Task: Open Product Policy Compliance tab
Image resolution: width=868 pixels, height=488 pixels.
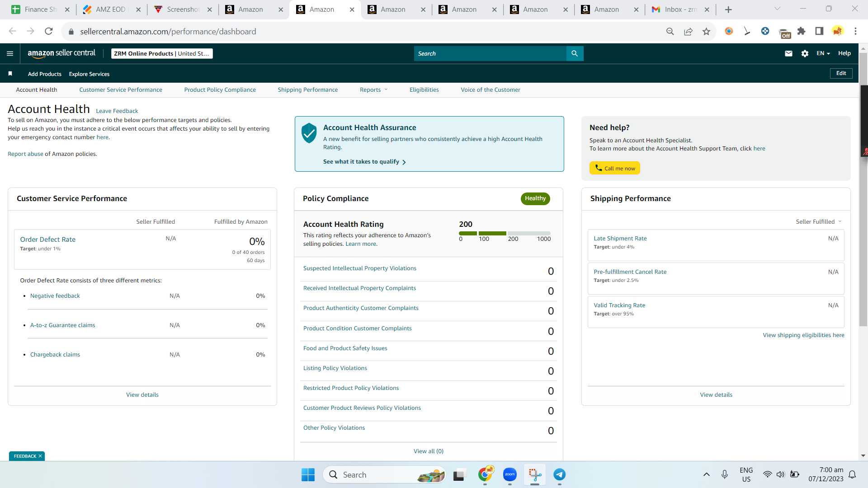Action: (220, 89)
